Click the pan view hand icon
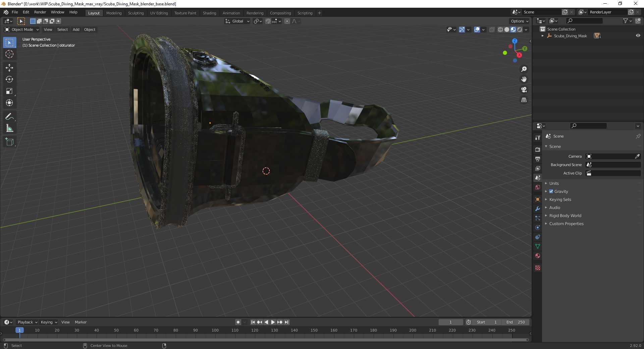The height and width of the screenshot is (349, 644). pyautogui.click(x=524, y=79)
